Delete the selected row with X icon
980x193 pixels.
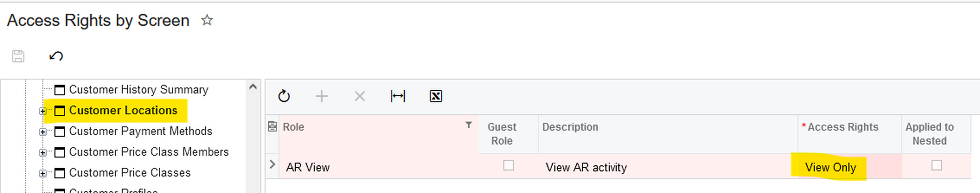[x=360, y=96]
